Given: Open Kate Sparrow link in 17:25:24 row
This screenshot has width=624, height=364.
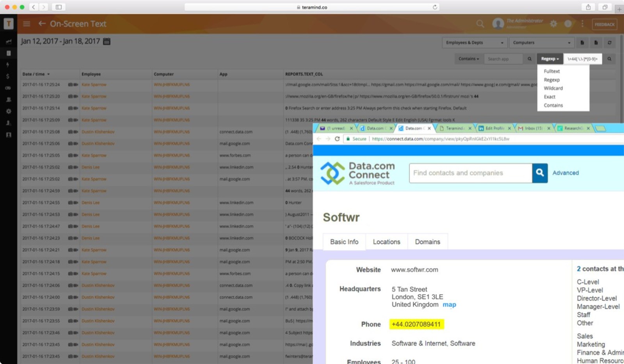Looking at the screenshot, I should click(94, 85).
